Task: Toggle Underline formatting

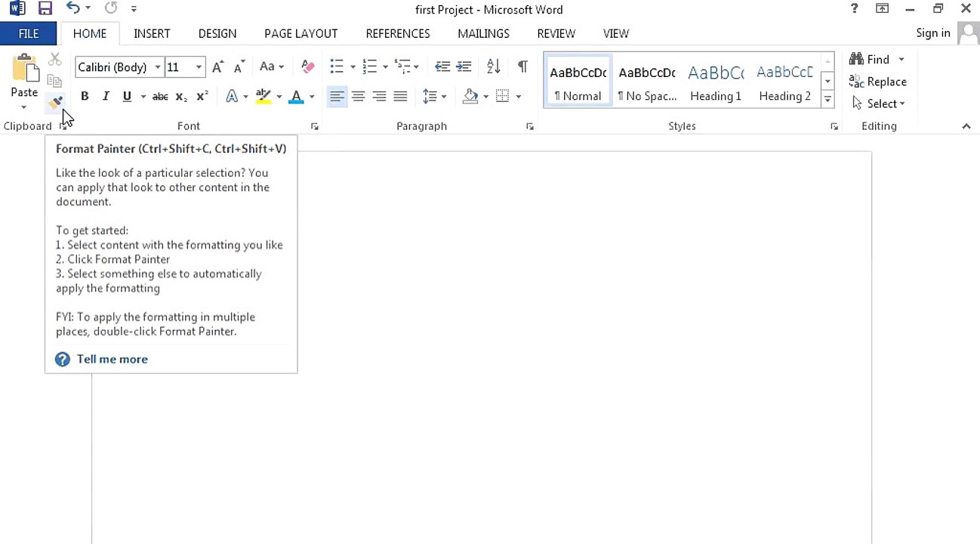Action: pos(127,96)
